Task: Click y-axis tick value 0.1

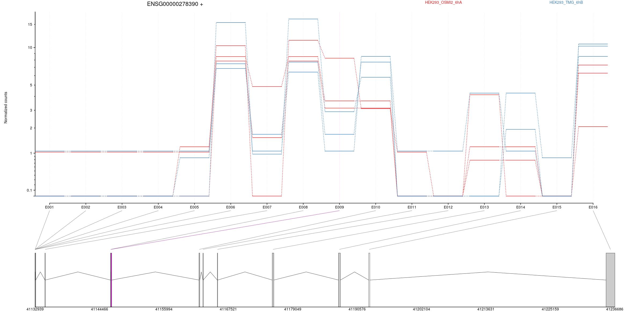Action: pos(29,190)
